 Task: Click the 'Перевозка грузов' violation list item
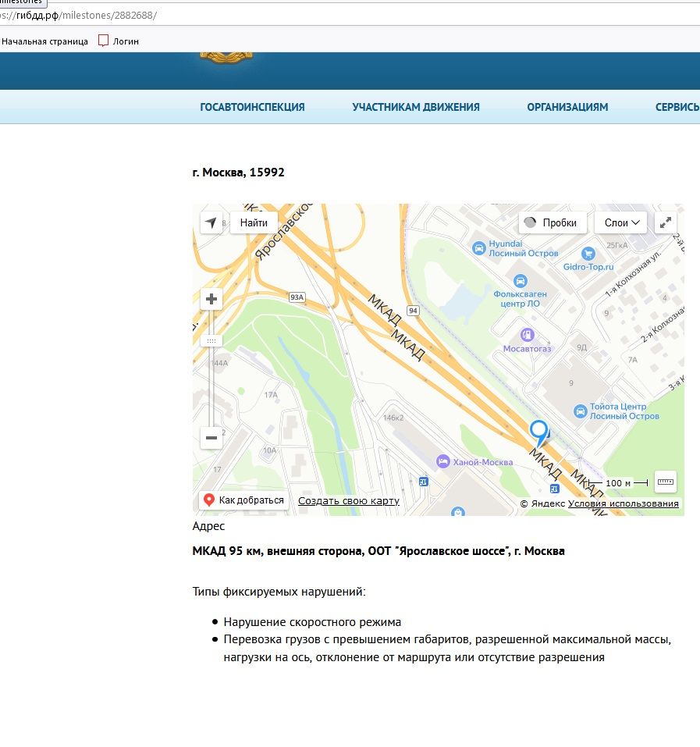pos(448,649)
